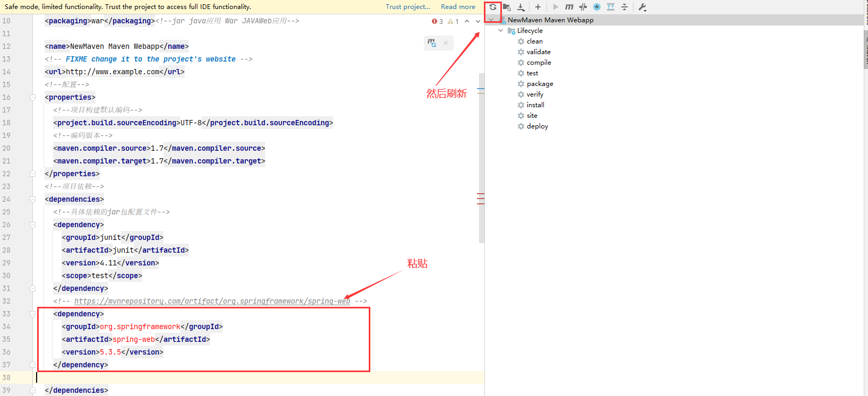Click the fold marker at line 37
Image resolution: width=868 pixels, height=396 pixels.
click(32, 365)
